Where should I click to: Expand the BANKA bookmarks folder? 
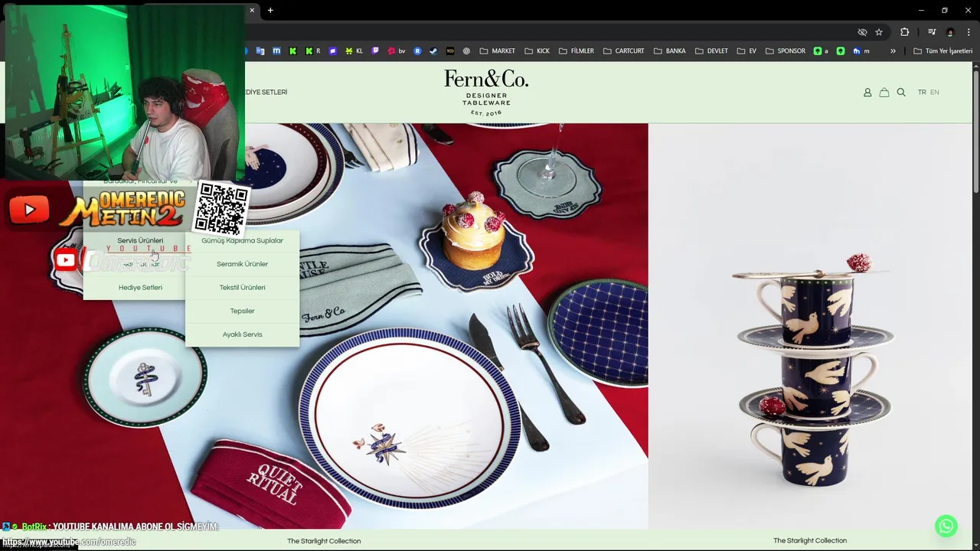[669, 51]
